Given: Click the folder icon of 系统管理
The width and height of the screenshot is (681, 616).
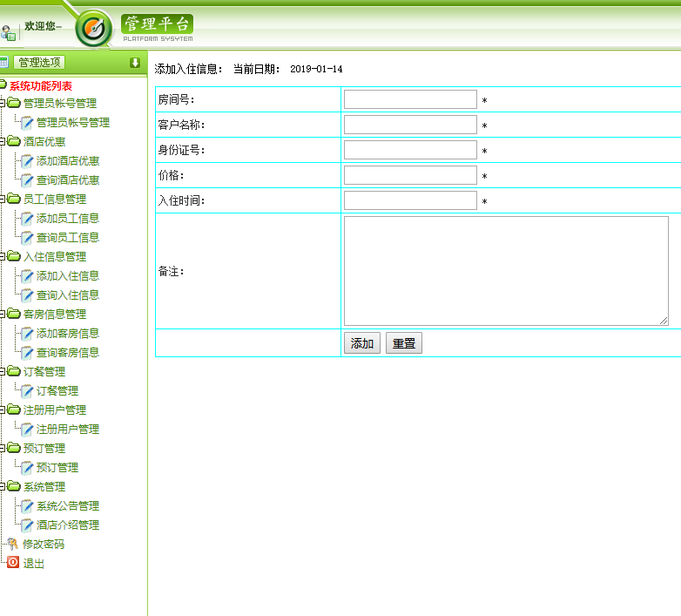Looking at the screenshot, I should (13, 485).
